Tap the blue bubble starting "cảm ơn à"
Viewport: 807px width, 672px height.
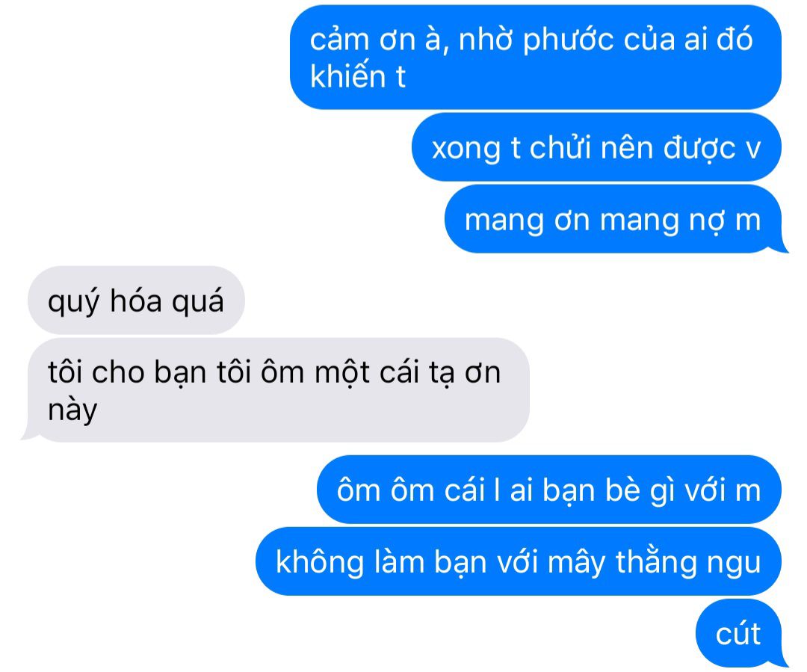(535, 57)
